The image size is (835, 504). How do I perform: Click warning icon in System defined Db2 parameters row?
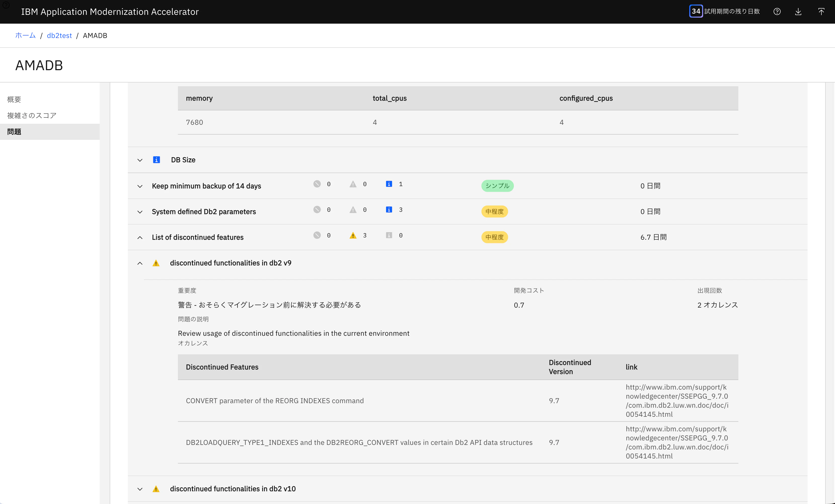(353, 210)
